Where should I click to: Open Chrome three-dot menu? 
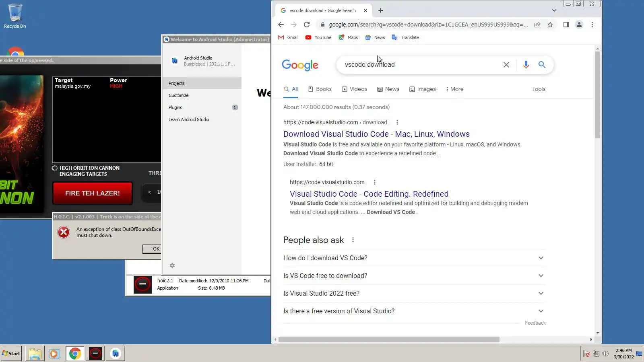coord(592,25)
